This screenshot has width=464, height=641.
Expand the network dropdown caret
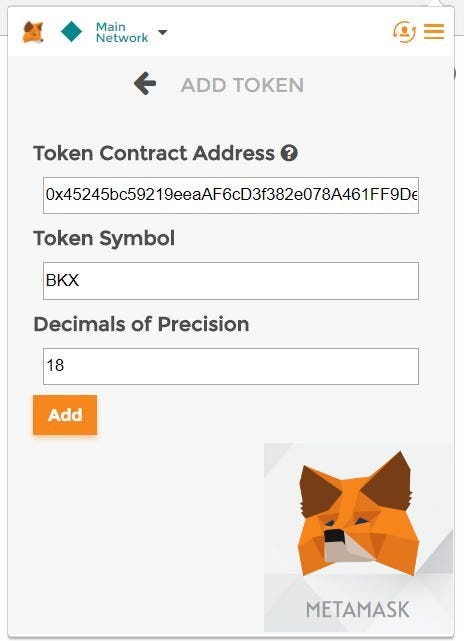pos(163,32)
